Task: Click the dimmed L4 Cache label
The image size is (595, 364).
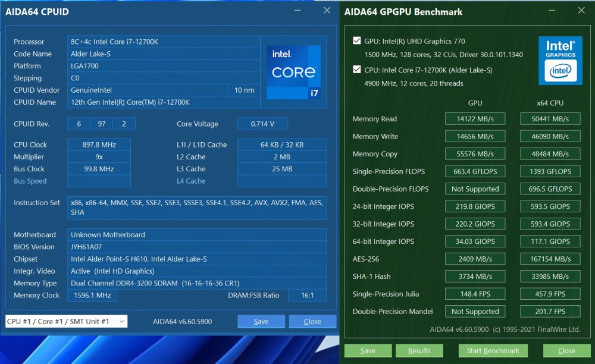Action: 191,181
